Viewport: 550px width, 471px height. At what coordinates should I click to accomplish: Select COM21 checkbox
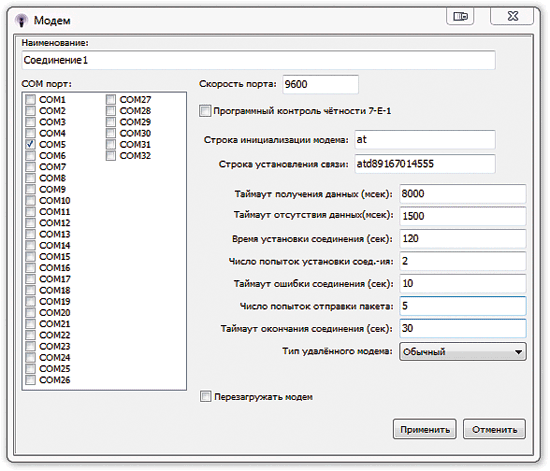(x=31, y=324)
